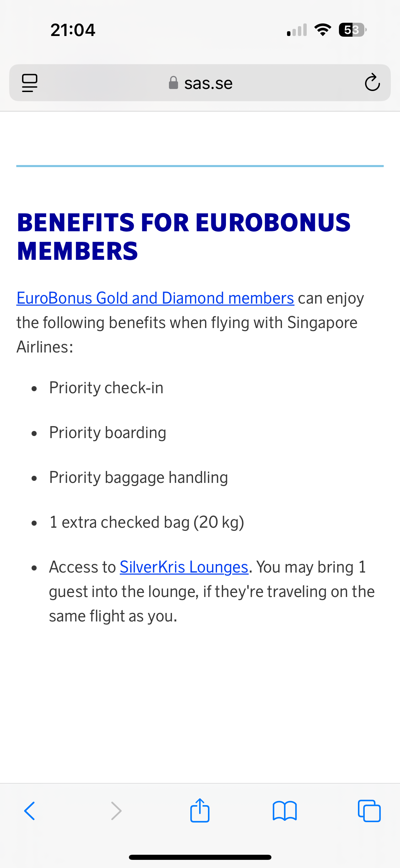The width and height of the screenshot is (400, 868).
Task: Tap the home indicator bar
Action: click(200, 857)
